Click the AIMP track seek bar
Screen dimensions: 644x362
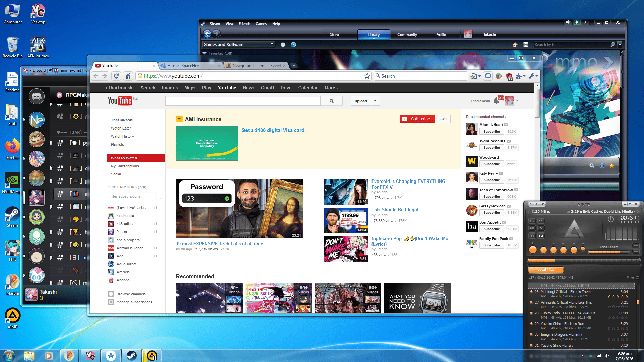point(584,260)
